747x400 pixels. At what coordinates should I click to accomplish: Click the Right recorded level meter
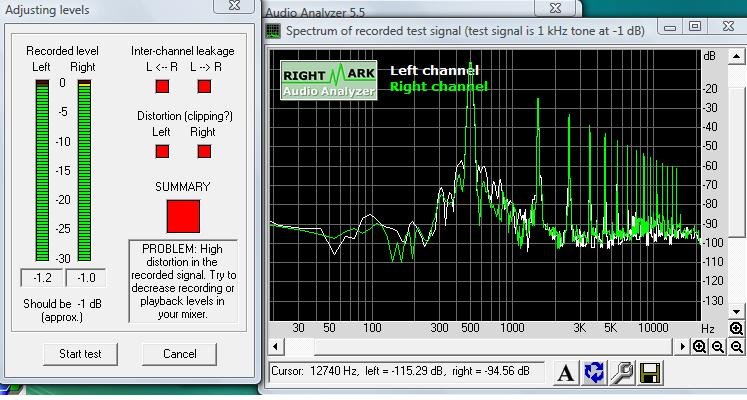[x=84, y=170]
